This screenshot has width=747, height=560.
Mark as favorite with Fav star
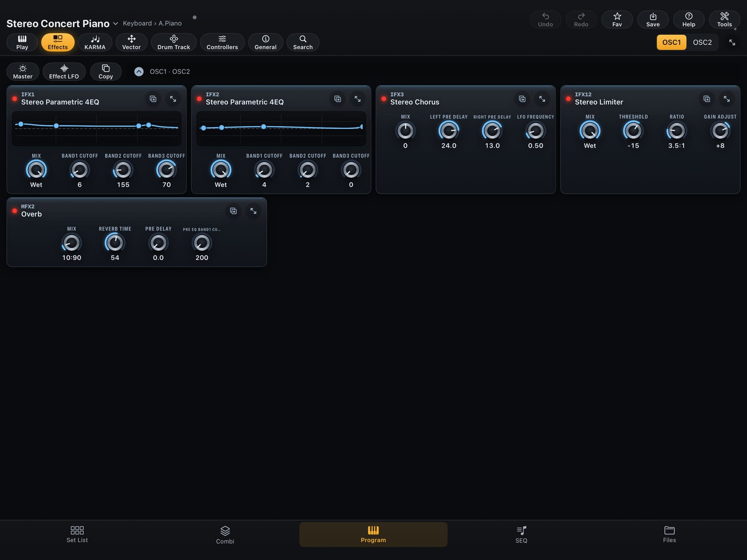pos(617,19)
